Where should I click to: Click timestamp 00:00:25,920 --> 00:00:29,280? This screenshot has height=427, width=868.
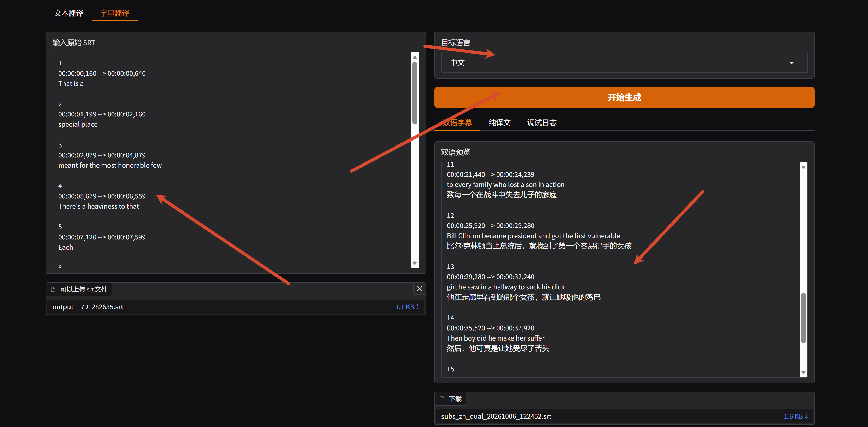tap(490, 225)
